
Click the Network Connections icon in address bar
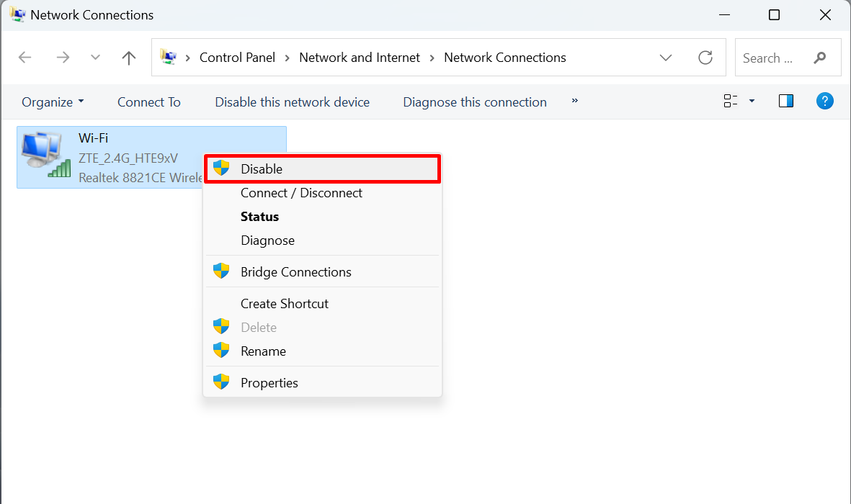point(169,57)
